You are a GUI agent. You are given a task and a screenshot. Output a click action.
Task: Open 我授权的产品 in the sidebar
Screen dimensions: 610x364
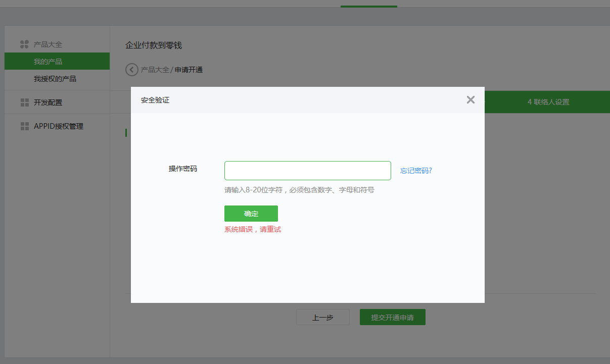(55, 79)
